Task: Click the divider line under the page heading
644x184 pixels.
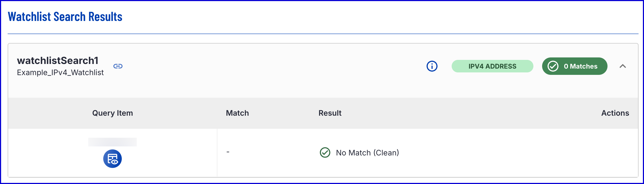Action: (x=323, y=34)
